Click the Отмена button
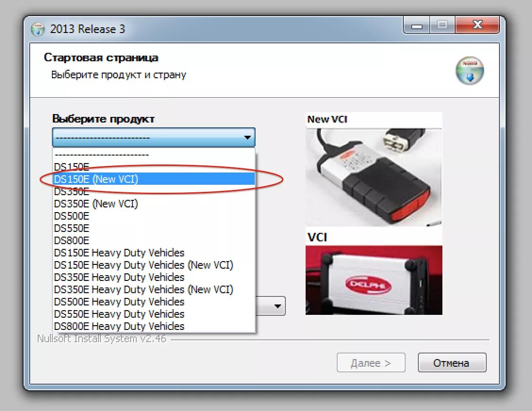This screenshot has height=411, width=532. tap(452, 363)
